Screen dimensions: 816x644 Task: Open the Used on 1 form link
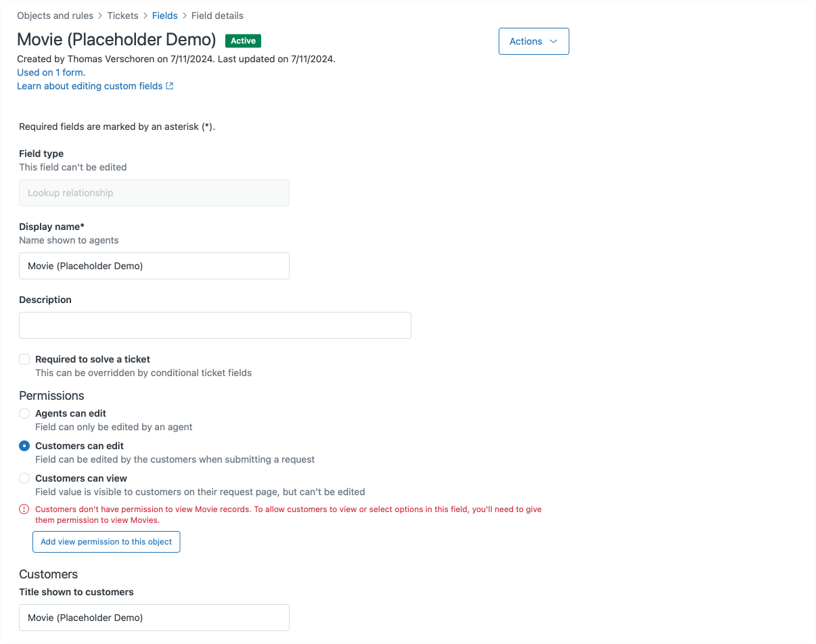[51, 72]
